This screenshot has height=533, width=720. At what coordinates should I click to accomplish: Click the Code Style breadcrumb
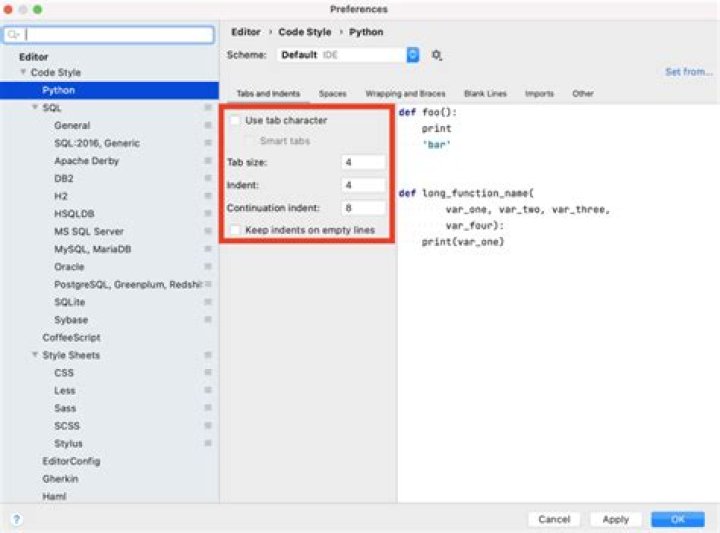point(304,32)
